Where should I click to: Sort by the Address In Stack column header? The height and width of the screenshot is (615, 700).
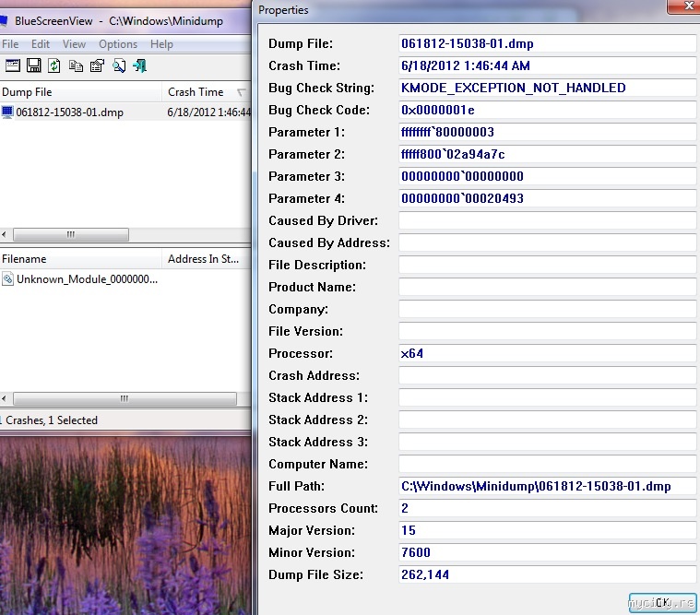click(x=207, y=259)
